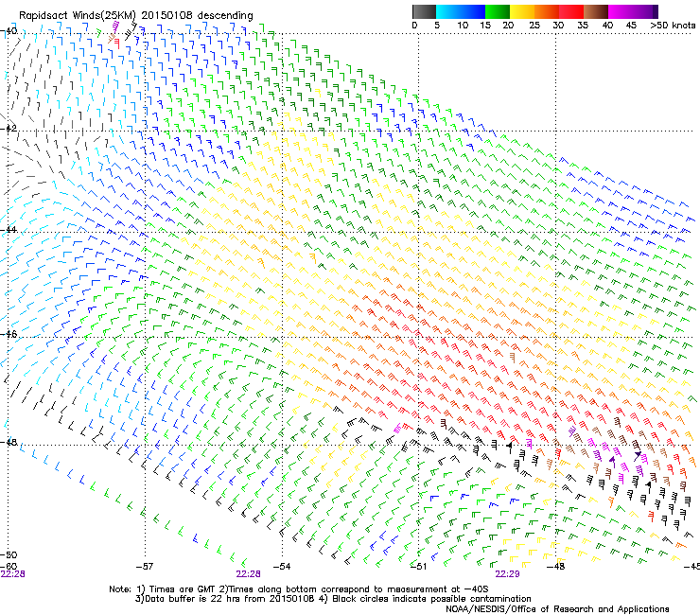Click the 'Note: 1) Times are GMT' line

pyautogui.click(x=299, y=589)
